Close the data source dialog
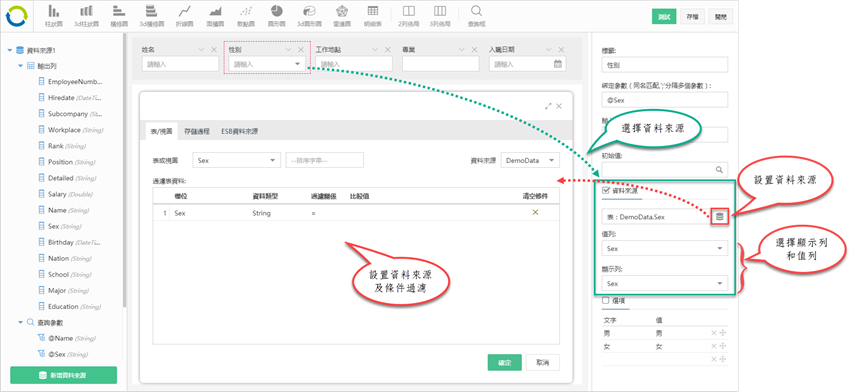The width and height of the screenshot is (851, 392). pos(559,106)
